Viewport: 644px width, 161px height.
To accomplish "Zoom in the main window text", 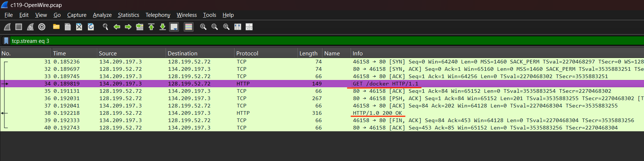I will [x=203, y=27].
